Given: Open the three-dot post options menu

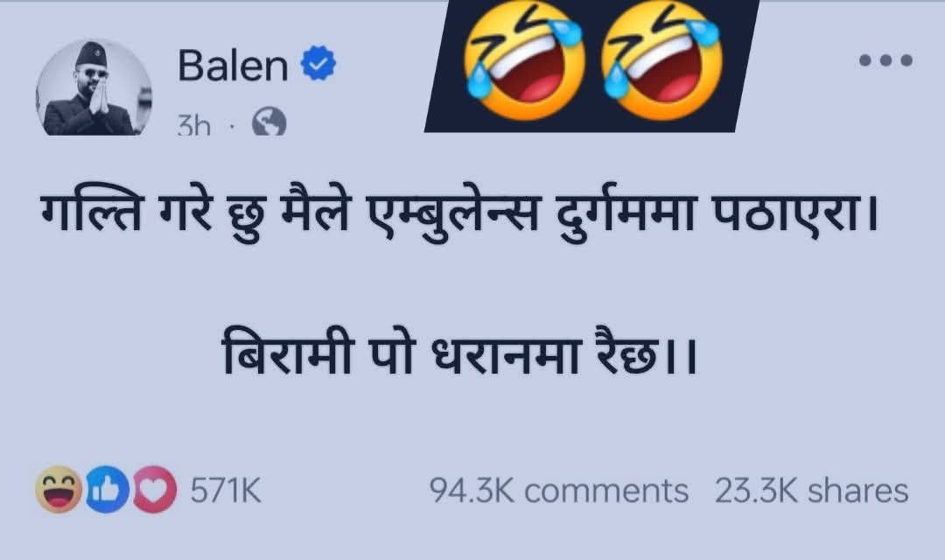Looking at the screenshot, I should (x=885, y=60).
